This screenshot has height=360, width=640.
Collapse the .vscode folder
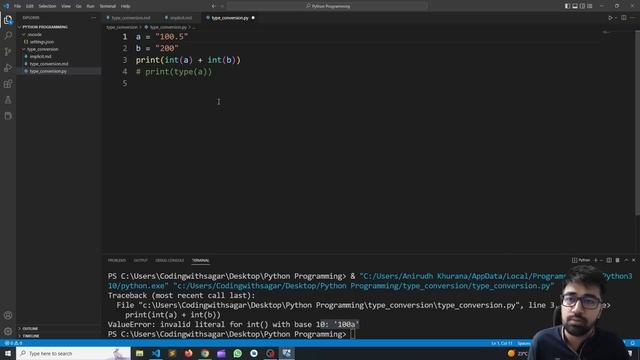pos(34,34)
